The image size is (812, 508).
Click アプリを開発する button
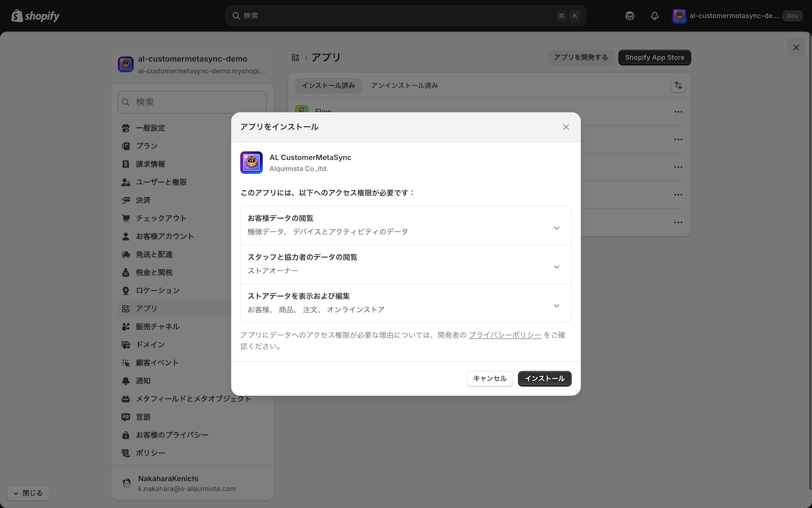(581, 58)
